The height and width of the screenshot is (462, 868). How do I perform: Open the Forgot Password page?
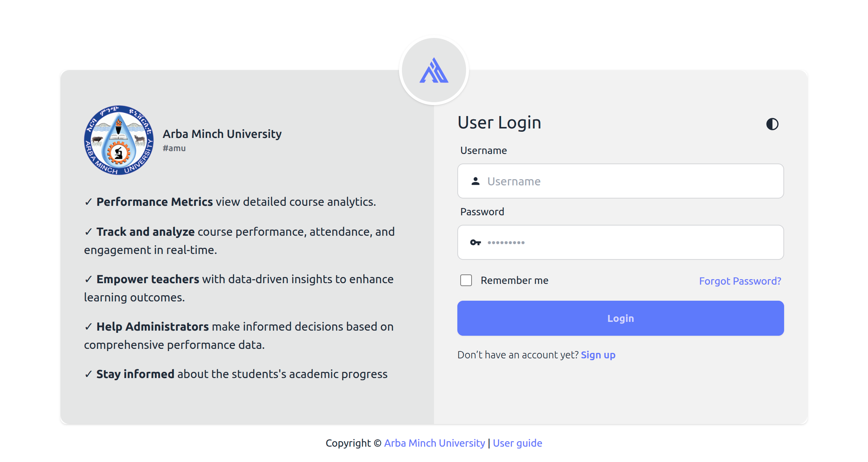[x=740, y=281]
